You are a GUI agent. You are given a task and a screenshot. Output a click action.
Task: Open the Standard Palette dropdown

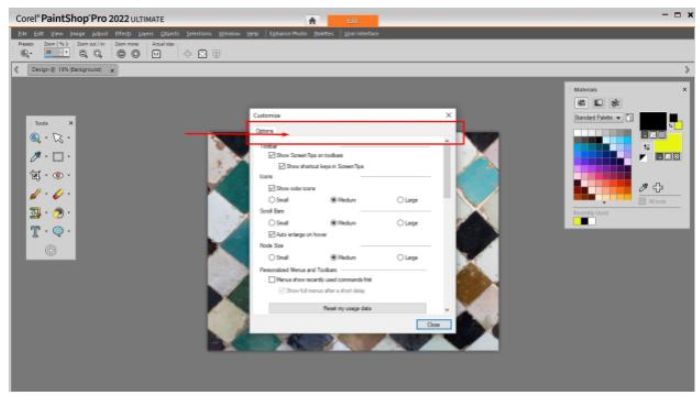[598, 118]
